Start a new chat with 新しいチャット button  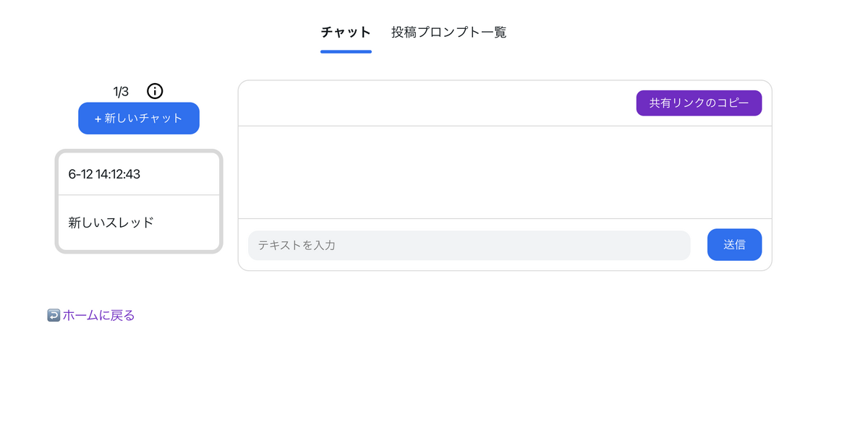point(139,119)
